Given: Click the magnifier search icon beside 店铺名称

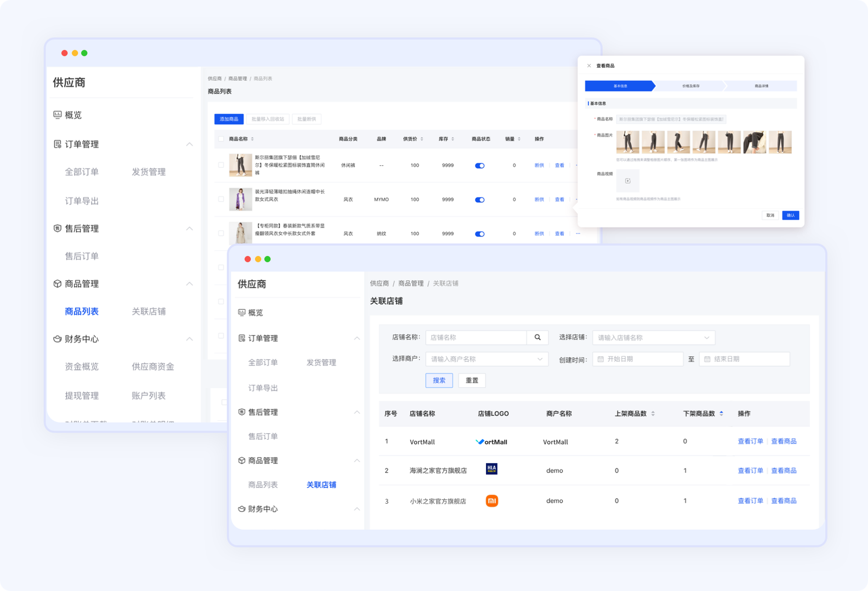Looking at the screenshot, I should click(537, 337).
